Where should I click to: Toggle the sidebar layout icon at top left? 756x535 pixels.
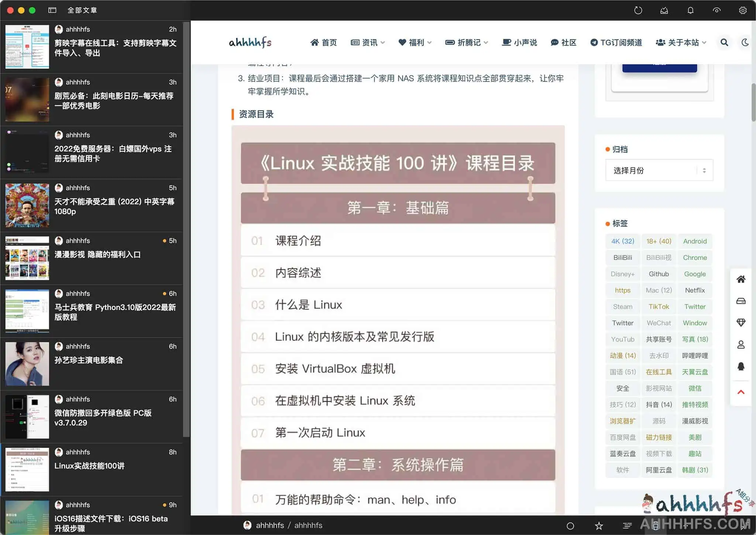pyautogui.click(x=52, y=10)
